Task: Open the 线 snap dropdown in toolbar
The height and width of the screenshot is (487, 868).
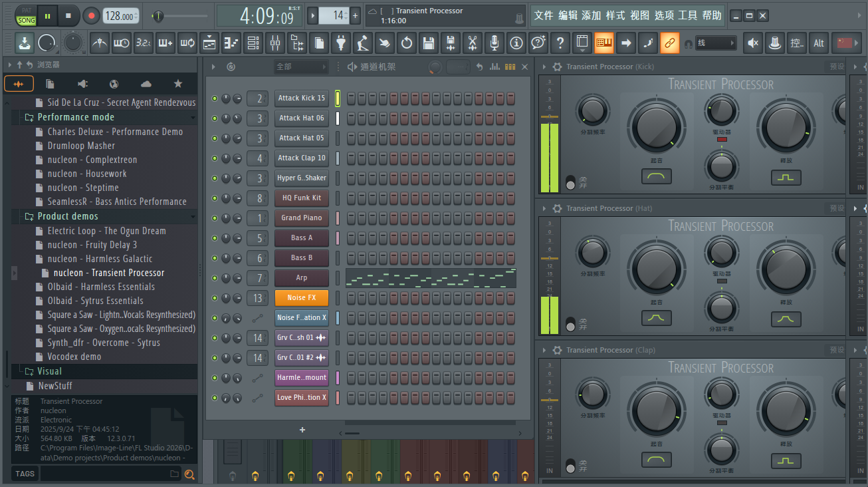Action: click(x=716, y=43)
